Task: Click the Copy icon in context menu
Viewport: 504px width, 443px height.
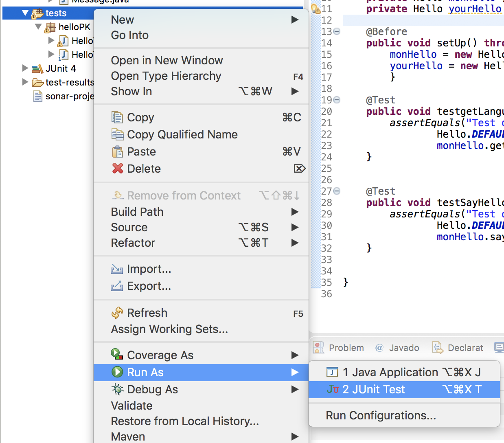Action: [117, 118]
